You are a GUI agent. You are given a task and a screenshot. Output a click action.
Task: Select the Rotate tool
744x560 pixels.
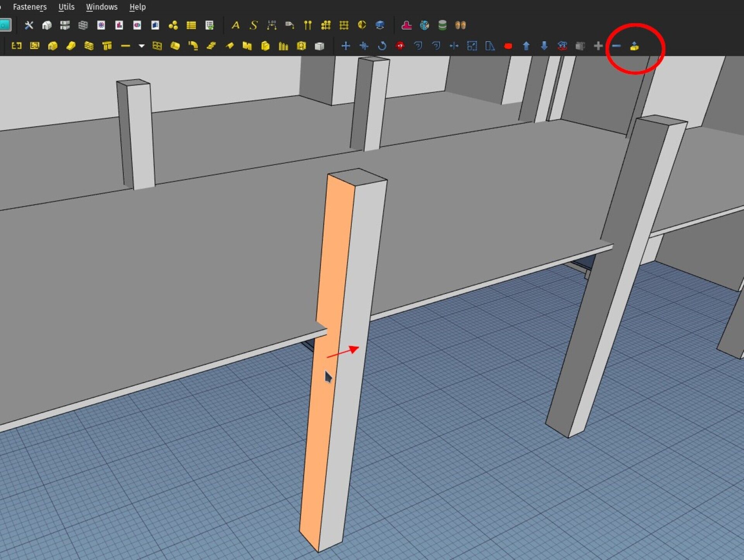tap(382, 46)
